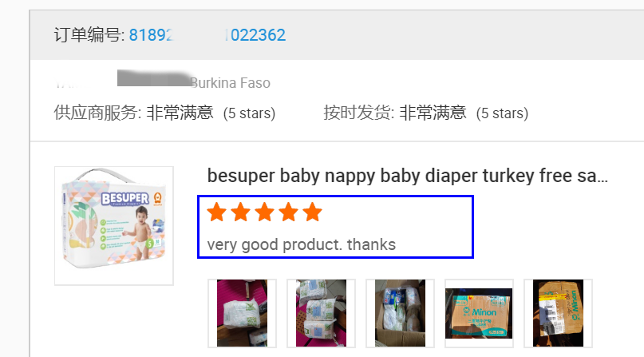This screenshot has height=357, width=644.
Task: Click the second orange rating star
Action: click(240, 212)
